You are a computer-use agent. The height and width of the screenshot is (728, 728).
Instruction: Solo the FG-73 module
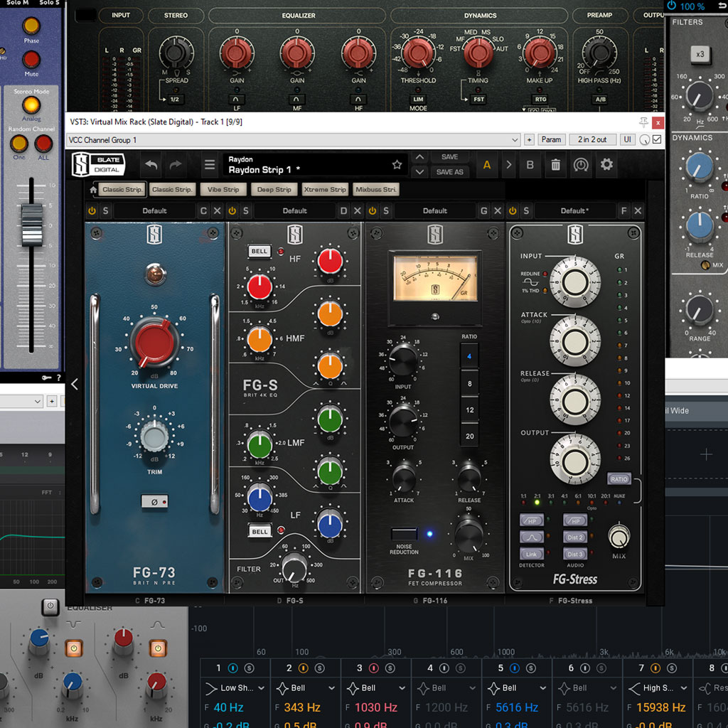point(105,210)
